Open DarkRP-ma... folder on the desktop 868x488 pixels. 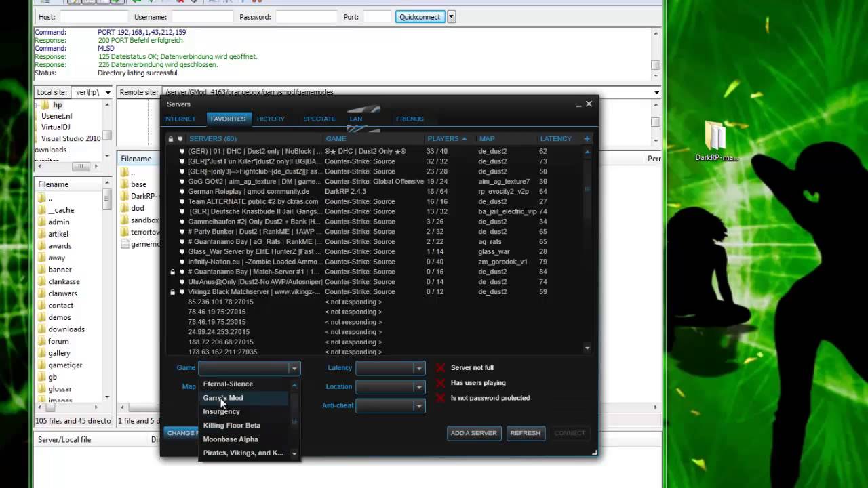(716, 142)
